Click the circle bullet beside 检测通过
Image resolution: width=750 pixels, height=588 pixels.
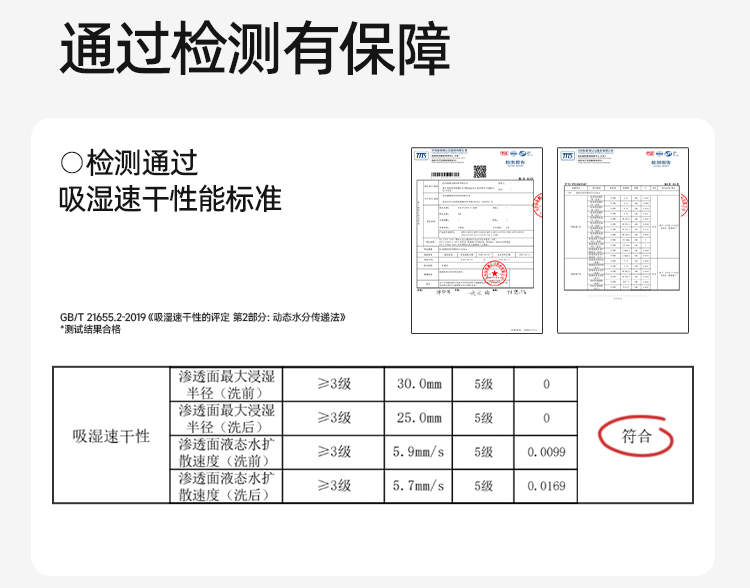72,162
